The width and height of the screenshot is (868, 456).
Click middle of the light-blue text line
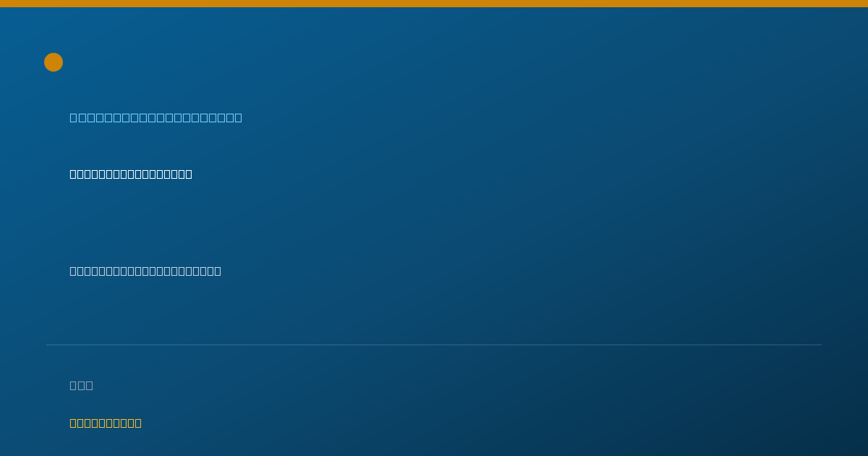[x=156, y=117]
